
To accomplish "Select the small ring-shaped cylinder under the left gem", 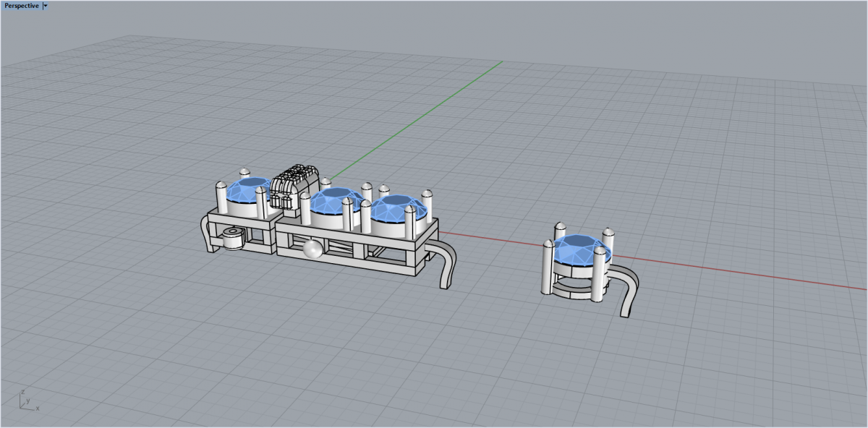I will [x=234, y=239].
